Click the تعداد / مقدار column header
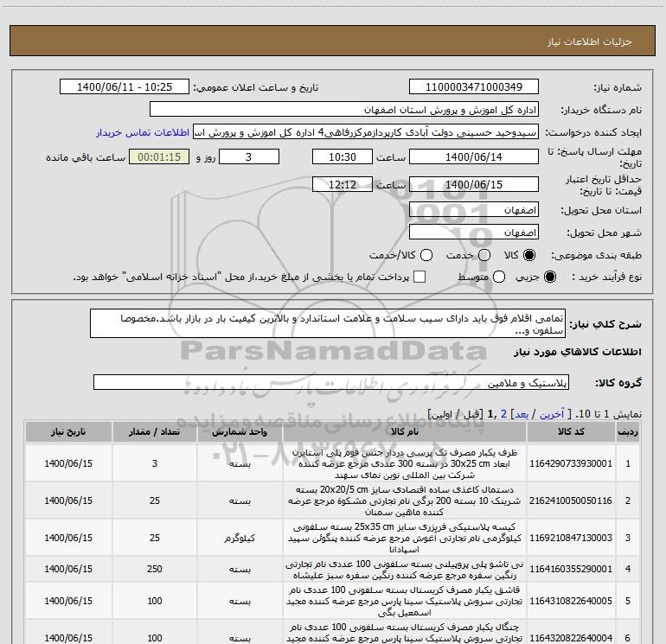The width and height of the screenshot is (666, 644). [154, 431]
